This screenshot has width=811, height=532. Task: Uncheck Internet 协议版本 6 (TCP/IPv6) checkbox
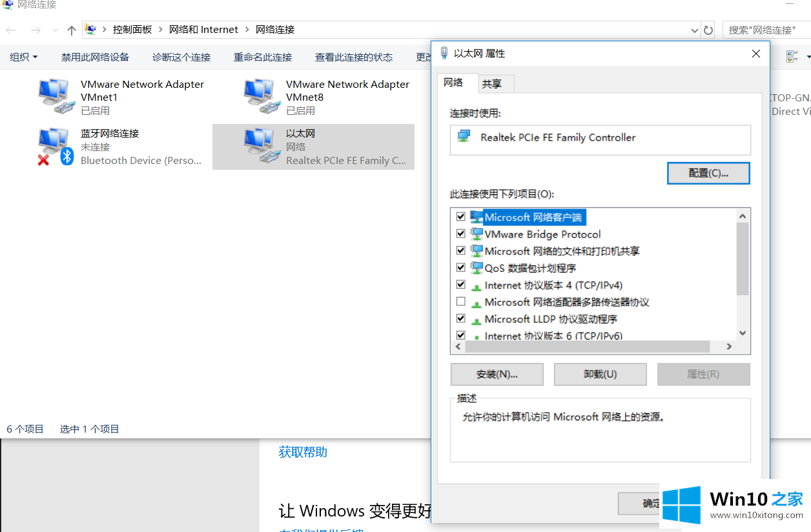(x=460, y=334)
